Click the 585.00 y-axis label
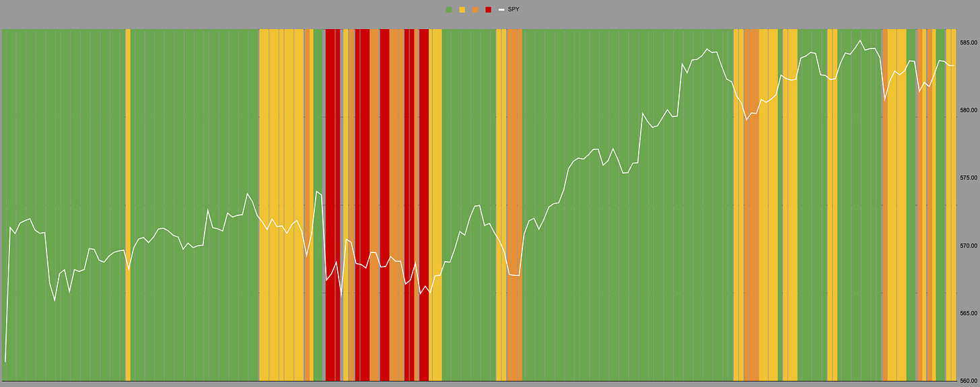The height and width of the screenshot is (387, 980). 968,42
